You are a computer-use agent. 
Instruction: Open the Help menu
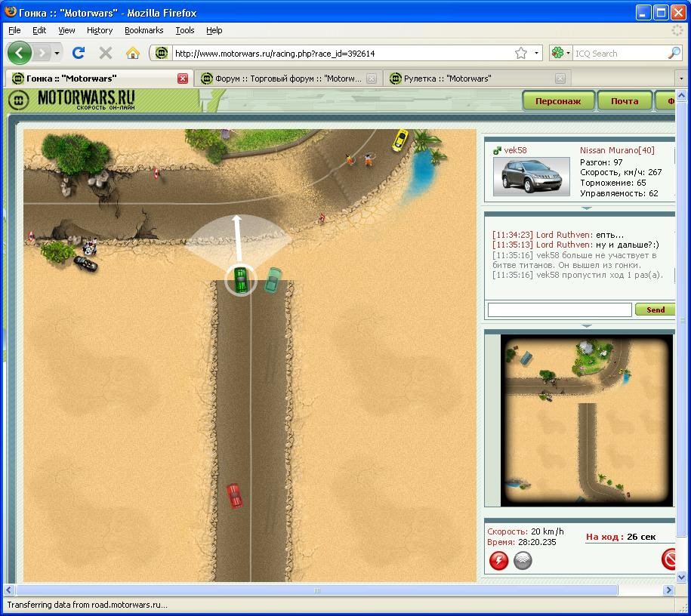[214, 30]
